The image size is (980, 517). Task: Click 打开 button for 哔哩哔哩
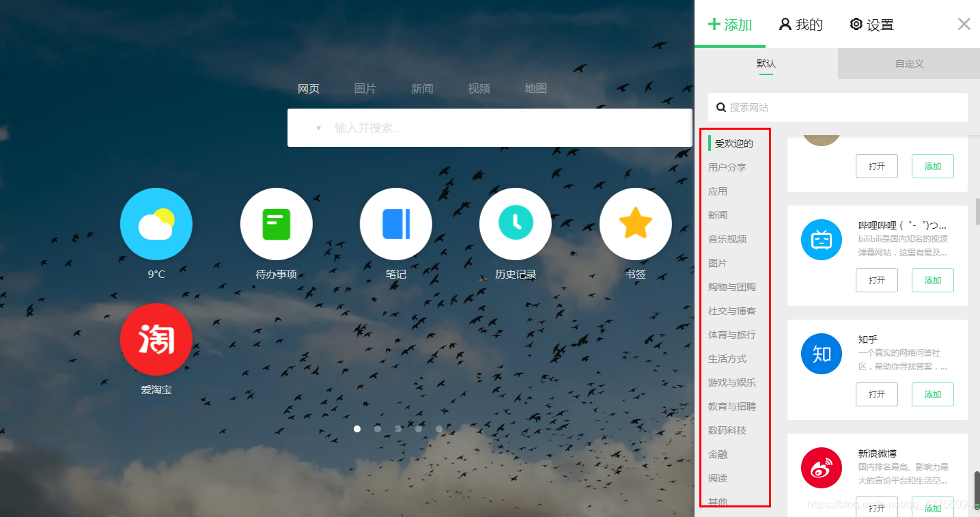tap(877, 281)
